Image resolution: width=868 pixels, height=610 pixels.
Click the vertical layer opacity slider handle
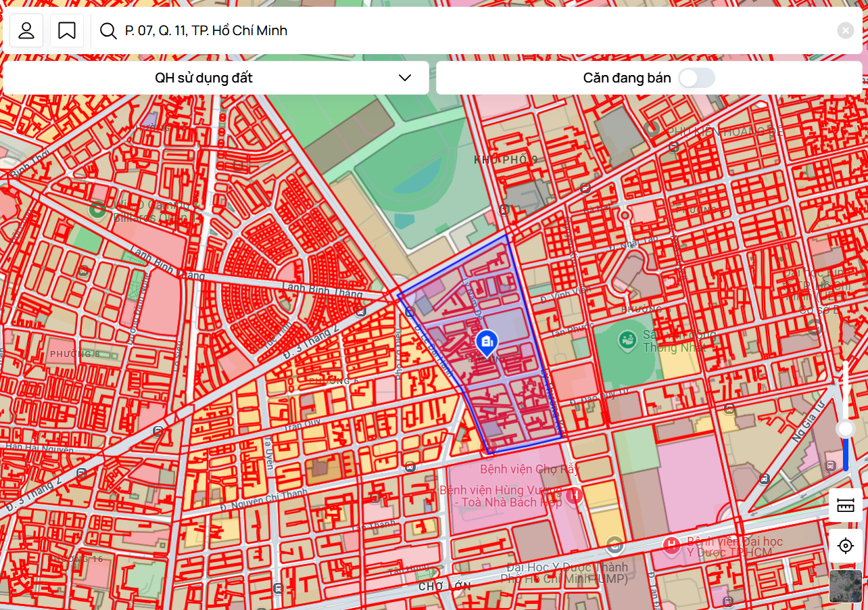tap(846, 429)
